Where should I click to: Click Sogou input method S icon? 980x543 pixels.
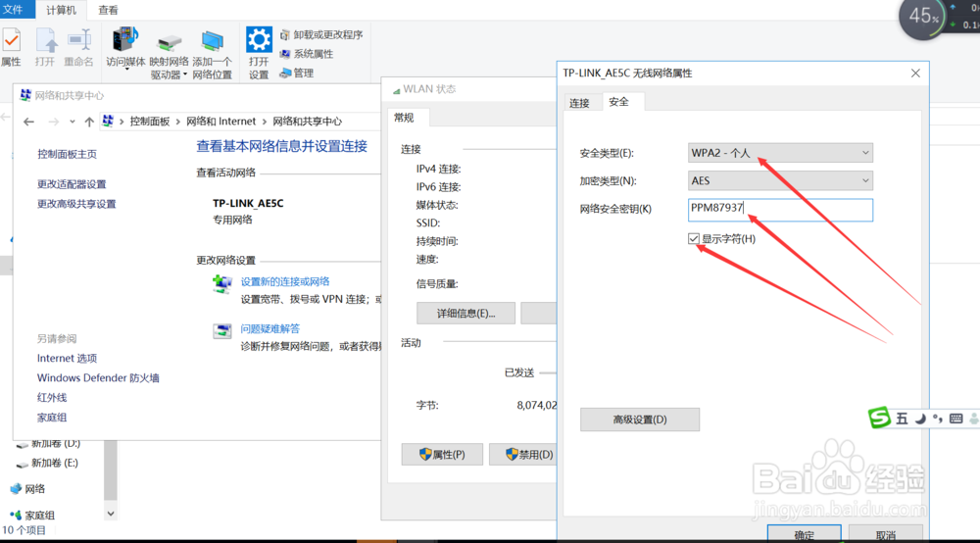pyautogui.click(x=879, y=418)
